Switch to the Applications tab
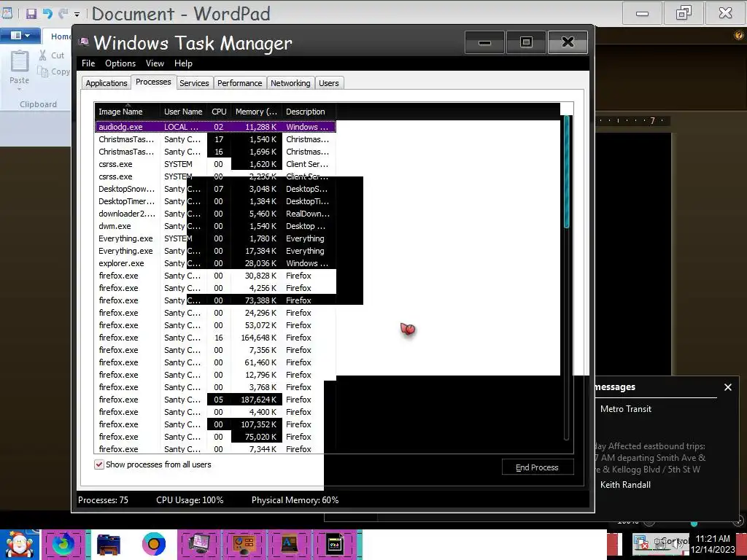This screenshot has width=747, height=560. click(107, 83)
